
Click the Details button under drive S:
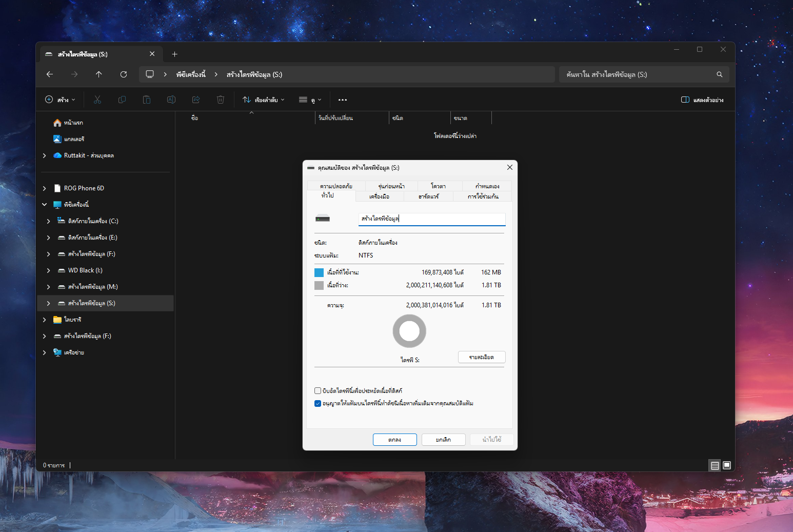(482, 357)
